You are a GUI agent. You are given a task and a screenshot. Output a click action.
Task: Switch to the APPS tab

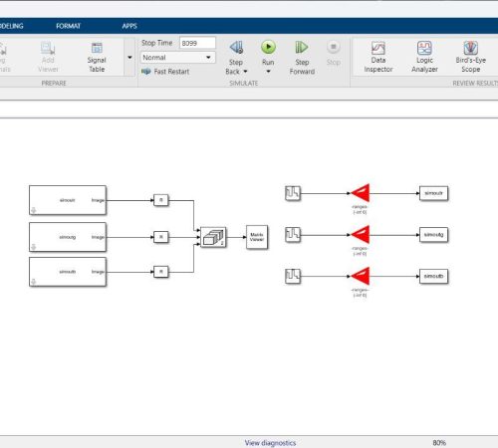click(x=129, y=26)
